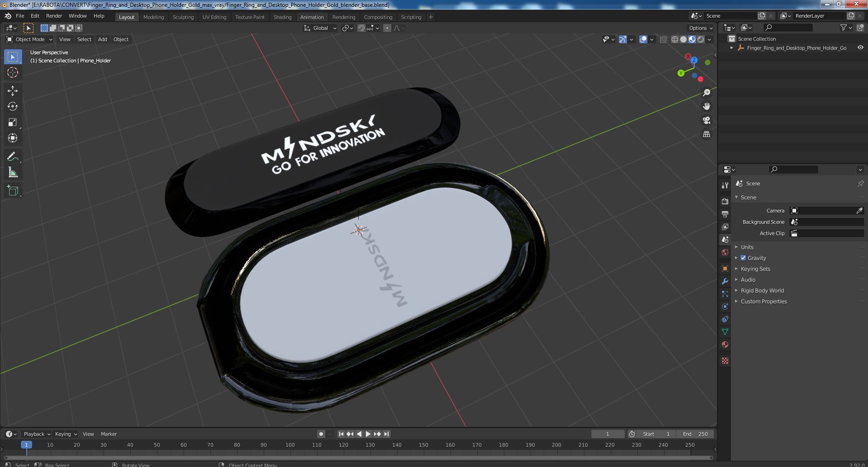Hide Finger_Ring collection with eye icon

860,47
